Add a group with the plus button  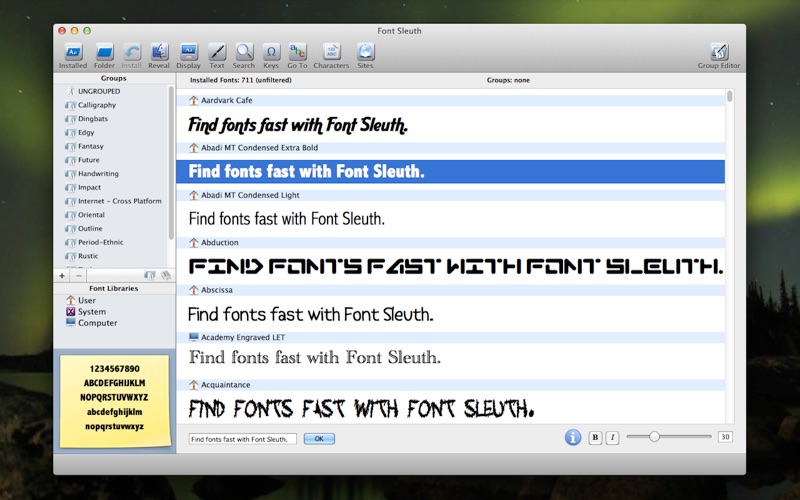point(62,276)
